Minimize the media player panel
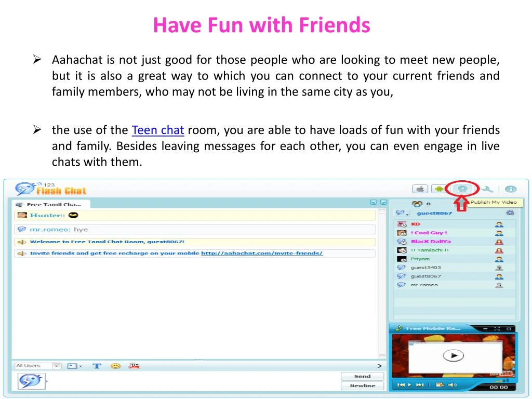 [486, 328]
